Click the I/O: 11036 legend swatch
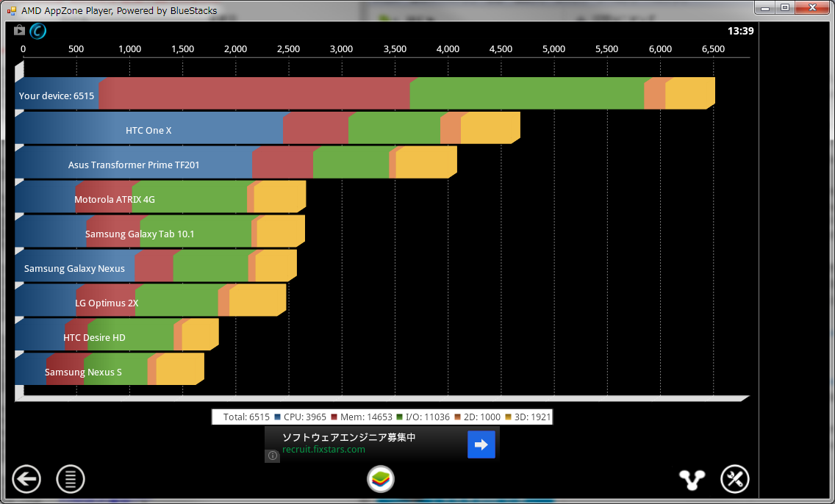 399,417
